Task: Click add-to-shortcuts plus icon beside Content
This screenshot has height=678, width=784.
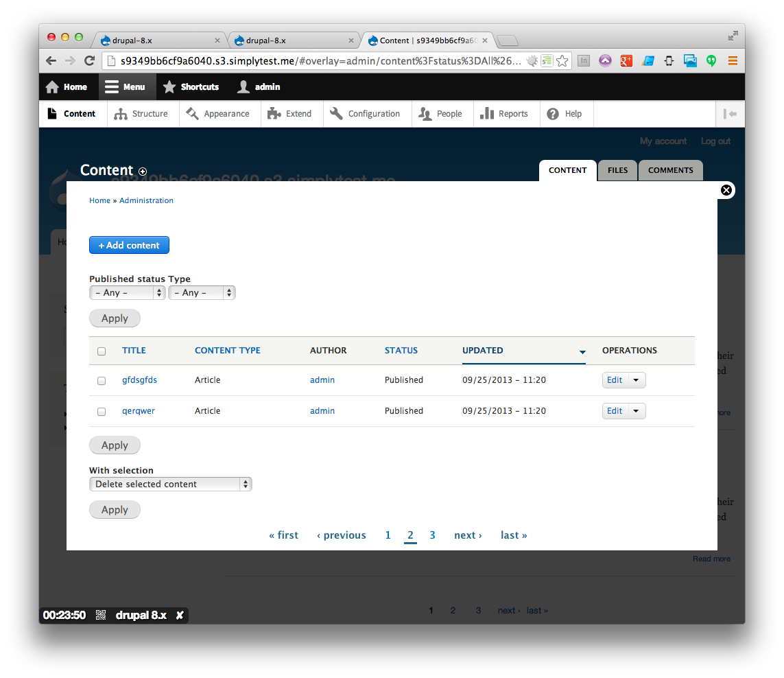Action: click(x=143, y=172)
